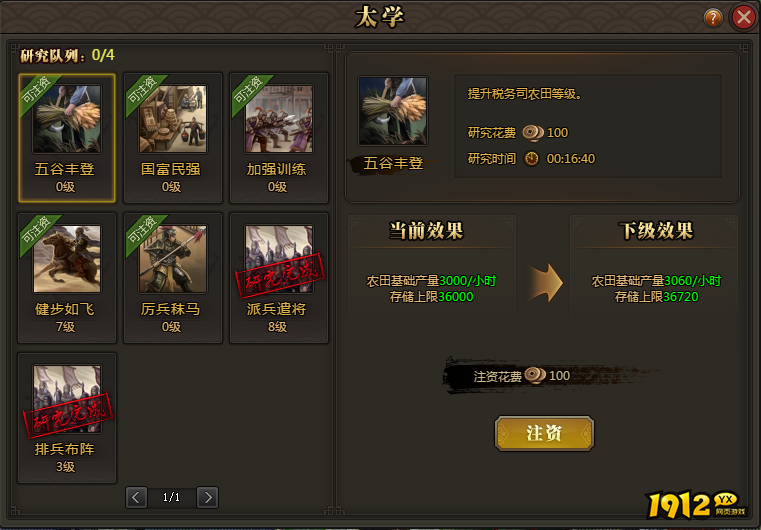Click the 五谷丰登 preview image in detail panel
The height and width of the screenshot is (530, 761).
coord(393,111)
